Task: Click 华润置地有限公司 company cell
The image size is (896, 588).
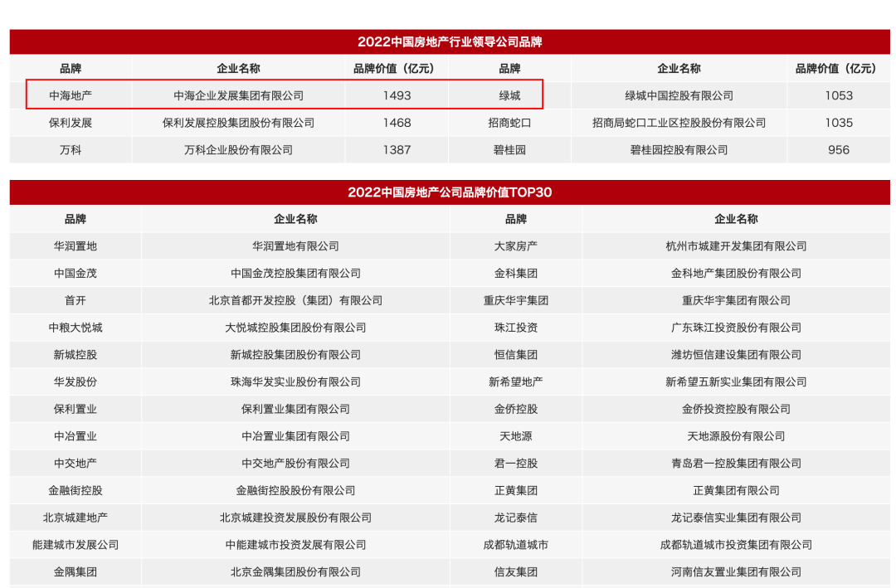Action: coord(295,245)
